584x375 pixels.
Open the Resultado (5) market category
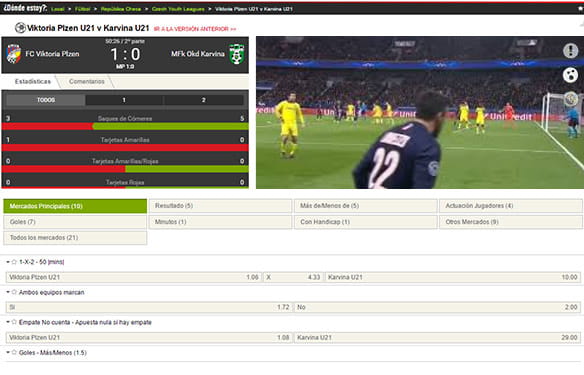[220, 206]
